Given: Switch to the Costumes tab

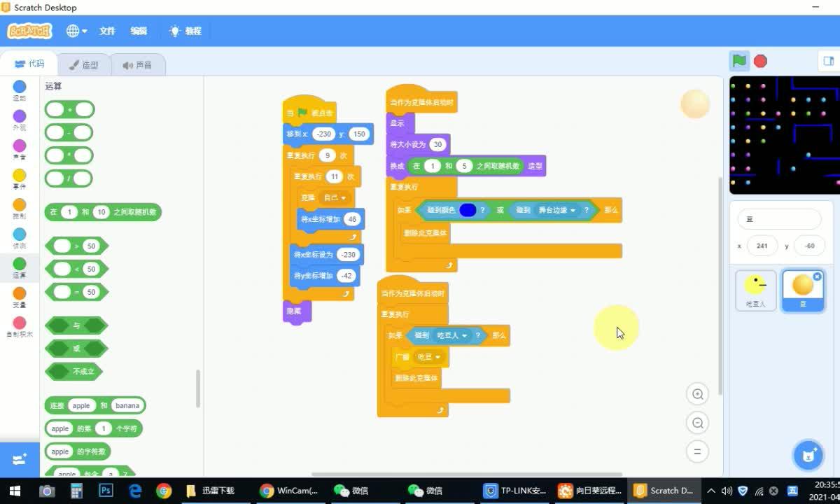Looking at the screenshot, I should (x=84, y=64).
